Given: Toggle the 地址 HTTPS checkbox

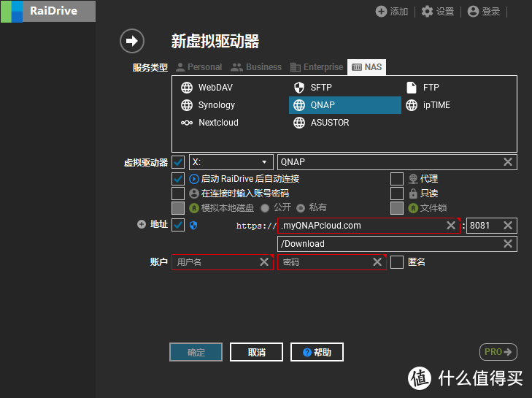Looking at the screenshot, I should (178, 225).
